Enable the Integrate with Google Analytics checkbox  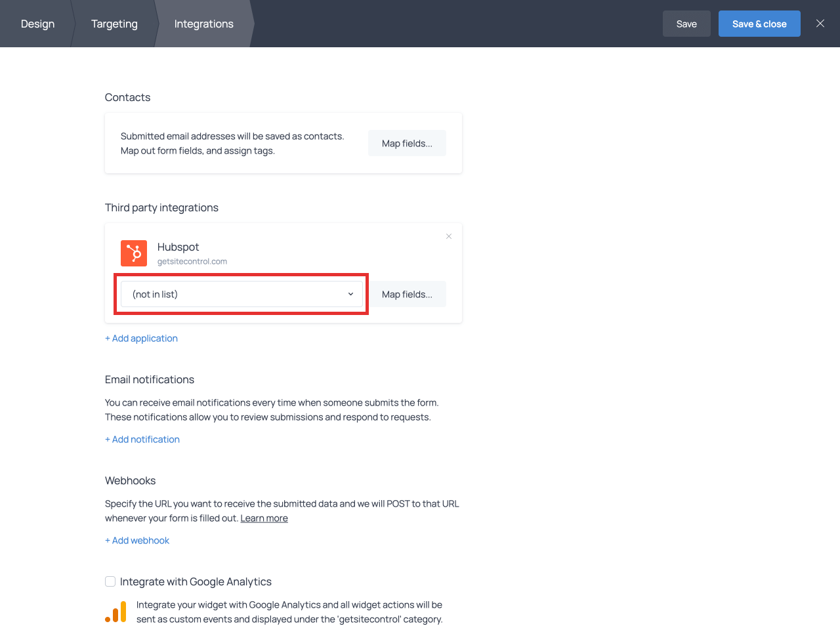(110, 581)
